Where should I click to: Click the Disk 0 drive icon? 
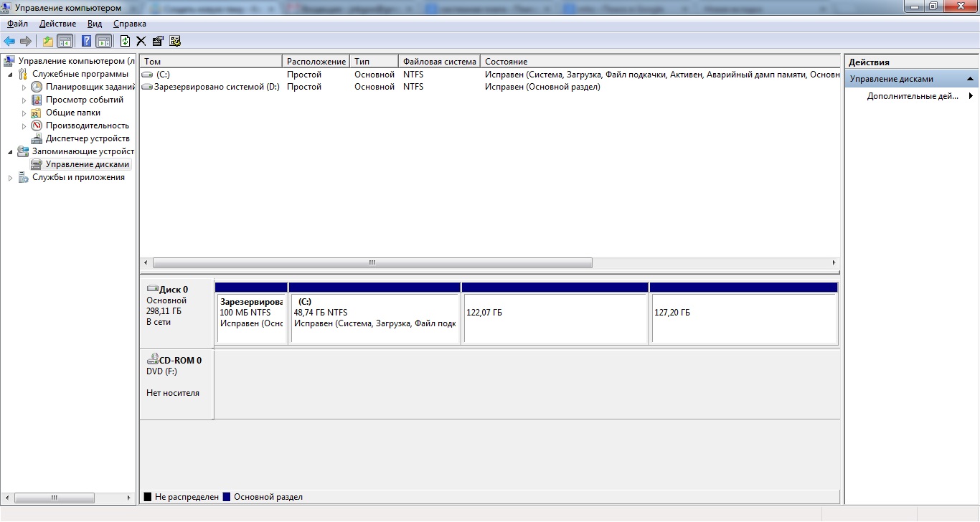(152, 289)
